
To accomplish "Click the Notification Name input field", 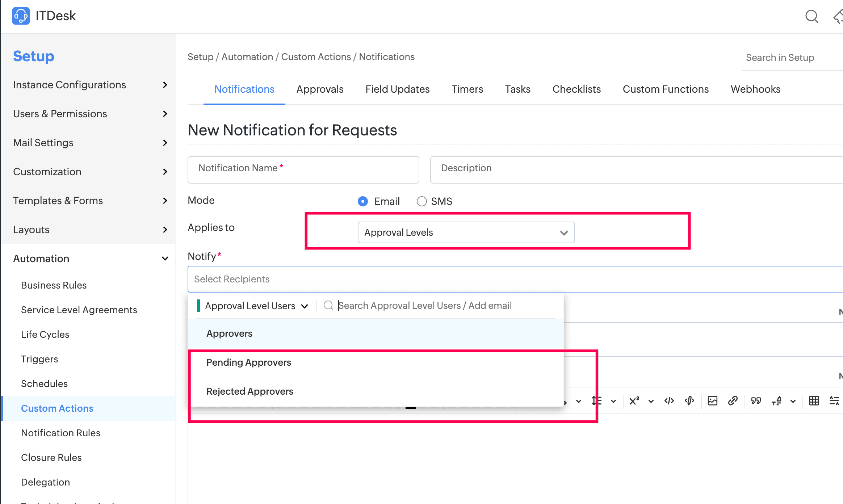I will tap(303, 169).
